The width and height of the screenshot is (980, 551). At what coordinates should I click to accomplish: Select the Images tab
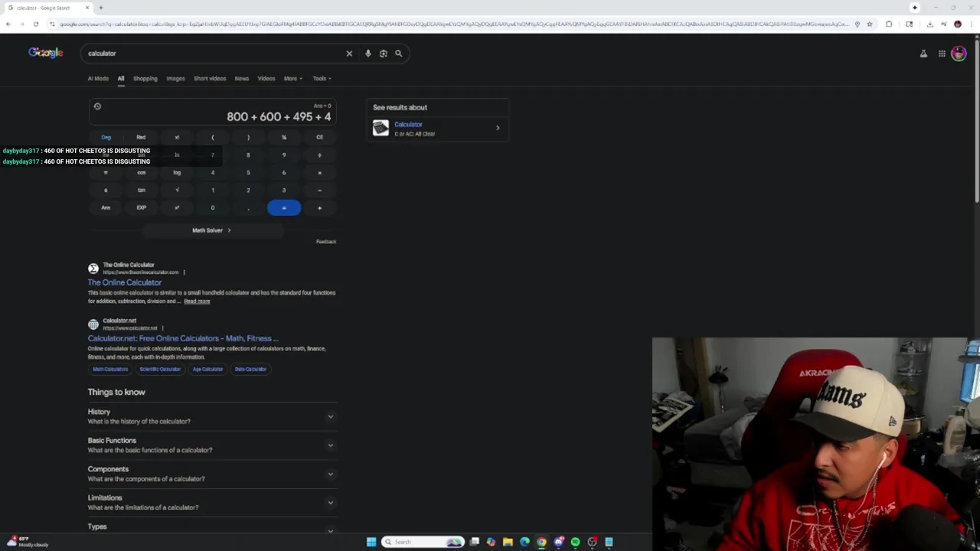[x=175, y=78]
